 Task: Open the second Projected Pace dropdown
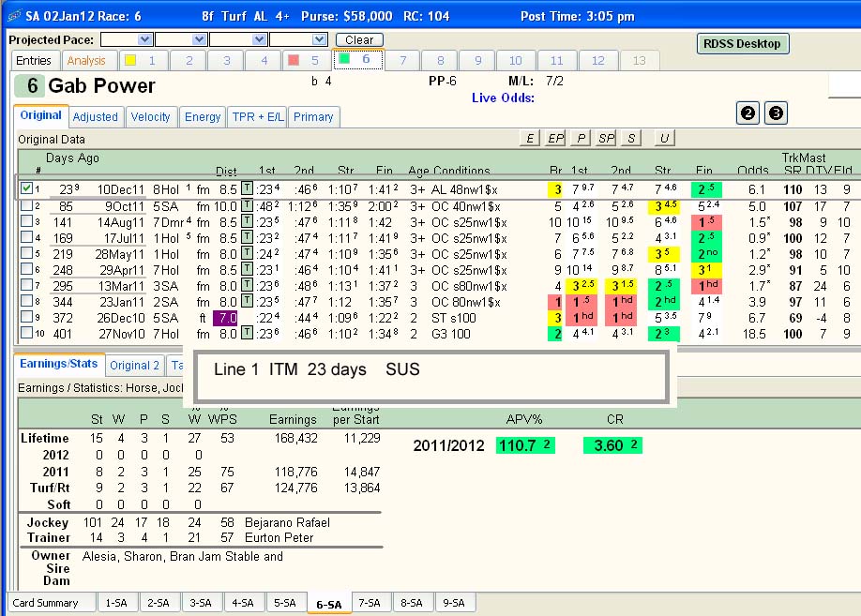pos(200,39)
